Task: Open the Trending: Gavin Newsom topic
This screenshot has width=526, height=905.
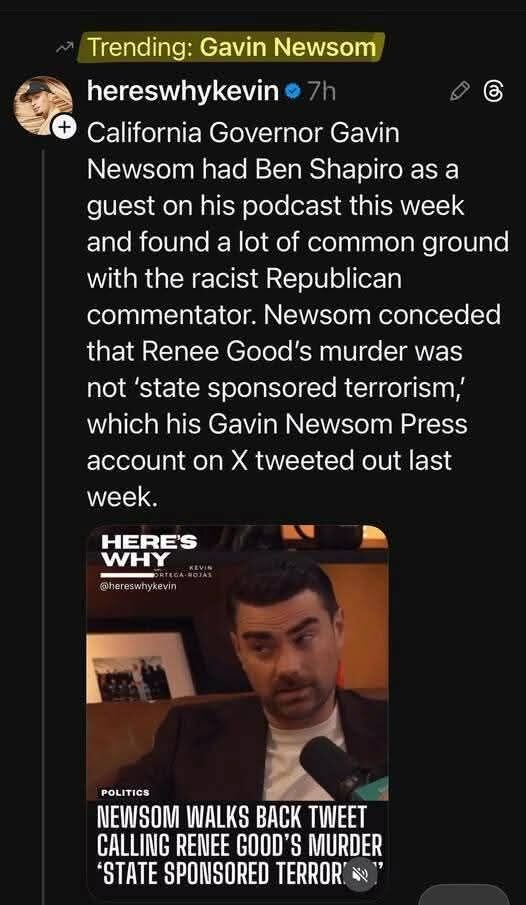Action: [232, 47]
